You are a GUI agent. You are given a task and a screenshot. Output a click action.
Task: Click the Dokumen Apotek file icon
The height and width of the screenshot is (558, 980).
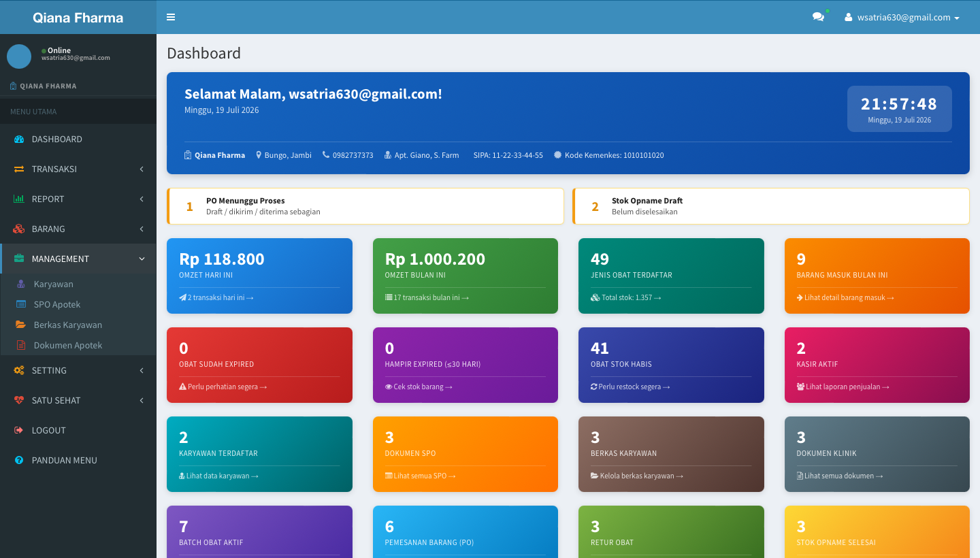20,345
